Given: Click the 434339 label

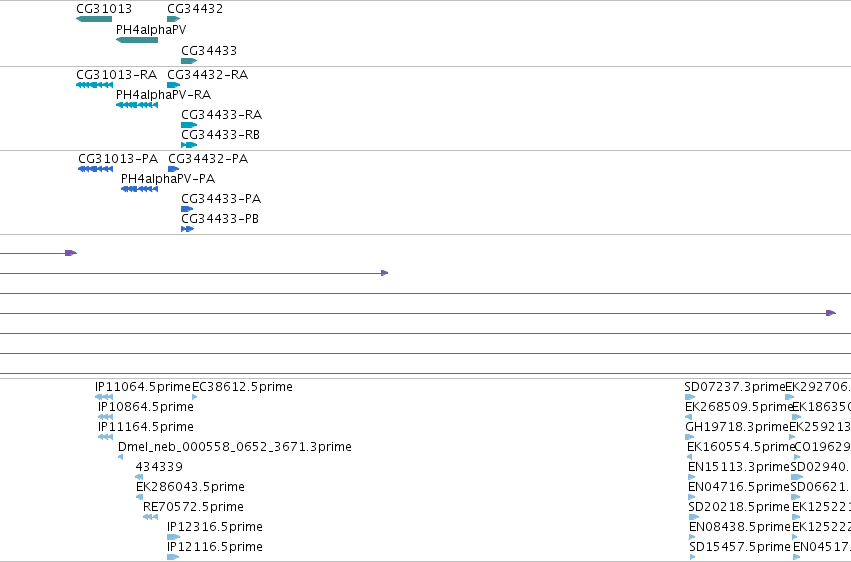Looking at the screenshot, I should tap(159, 467).
